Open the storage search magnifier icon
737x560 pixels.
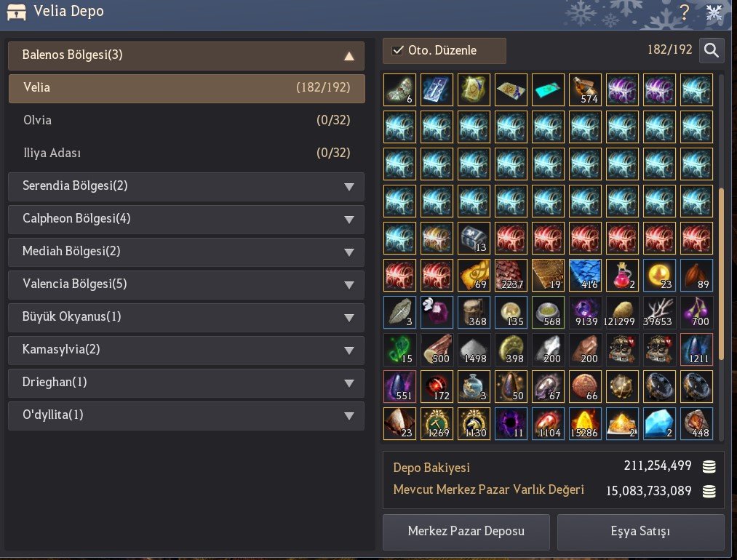[711, 50]
